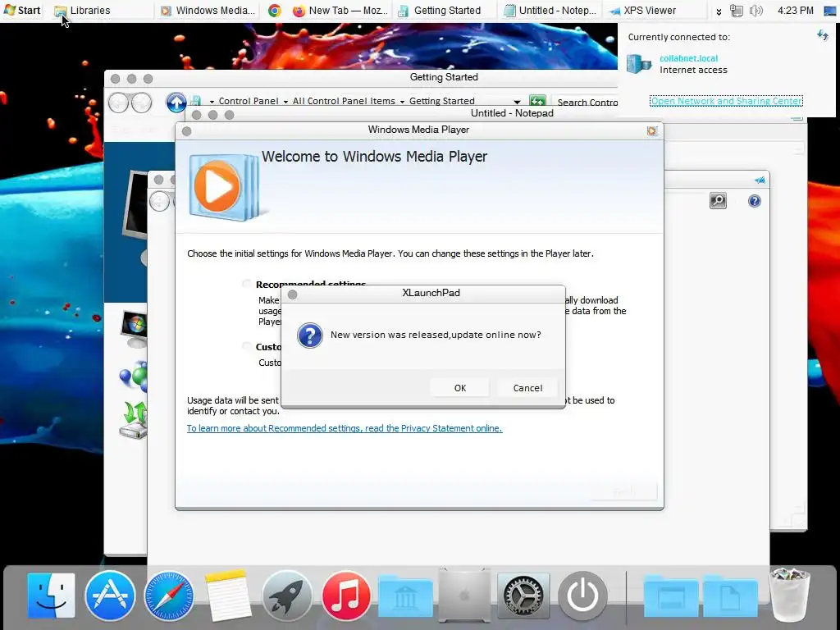Screen dimensions: 840x630
Task: Click the collabnet.local network name
Action: coord(688,58)
